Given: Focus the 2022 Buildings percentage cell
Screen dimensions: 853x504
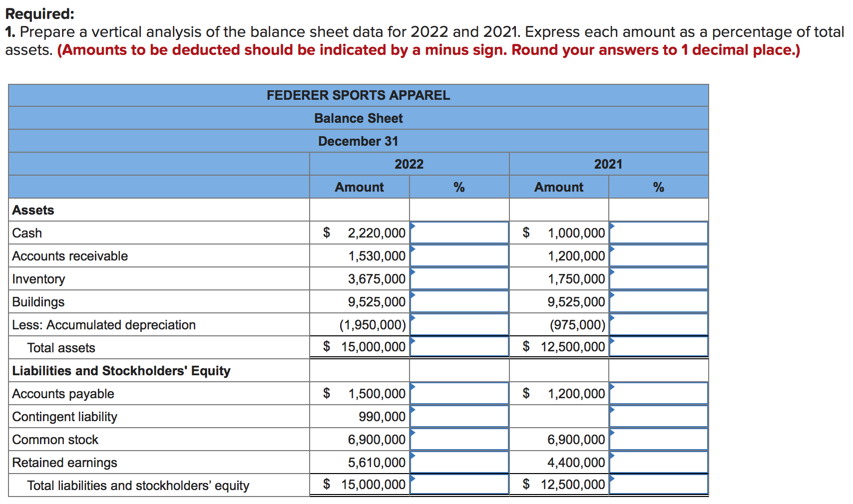Looking at the screenshot, I should tap(459, 301).
